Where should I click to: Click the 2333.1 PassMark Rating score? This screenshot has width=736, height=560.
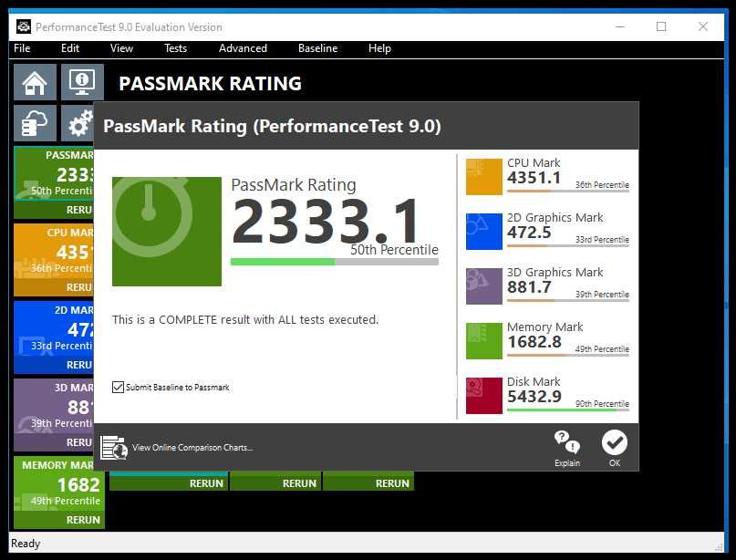pos(325,221)
